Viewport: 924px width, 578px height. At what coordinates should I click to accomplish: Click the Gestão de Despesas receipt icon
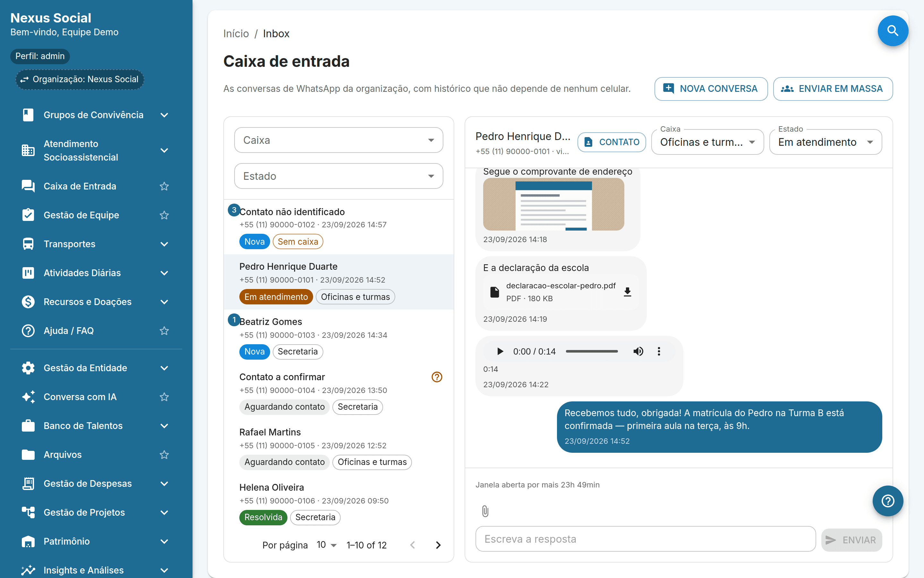(x=28, y=484)
